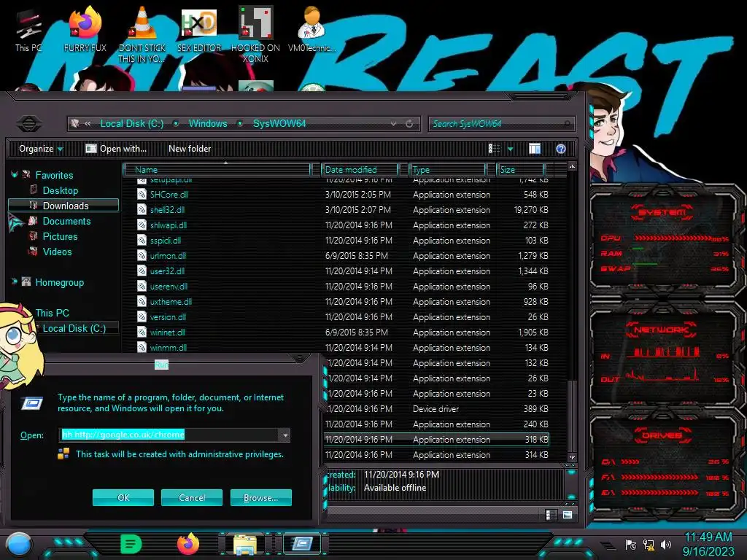Sort by the Type column header
The height and width of the screenshot is (560, 747).
pyautogui.click(x=448, y=169)
